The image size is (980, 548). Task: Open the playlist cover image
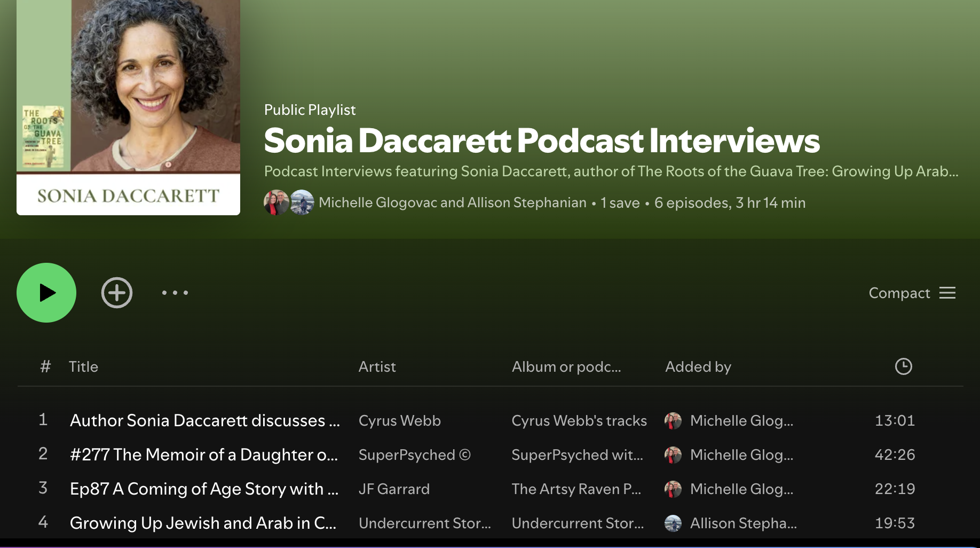pyautogui.click(x=128, y=107)
